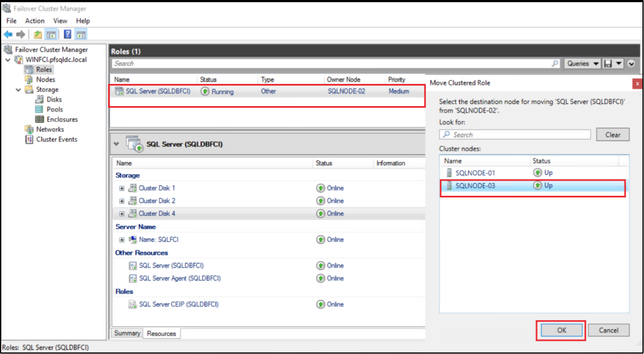Close the Move Clustered Role dialog
Viewport: 644px width, 354px height.
click(x=637, y=83)
